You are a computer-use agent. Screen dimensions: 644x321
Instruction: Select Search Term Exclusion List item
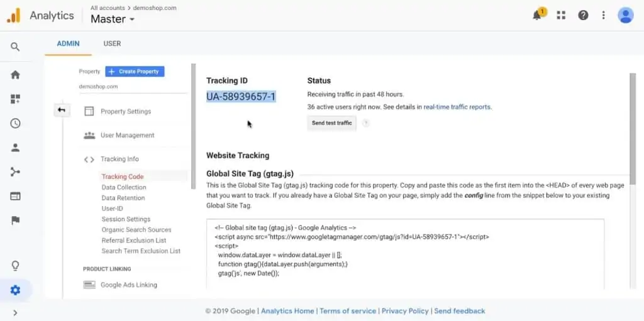[x=141, y=251]
